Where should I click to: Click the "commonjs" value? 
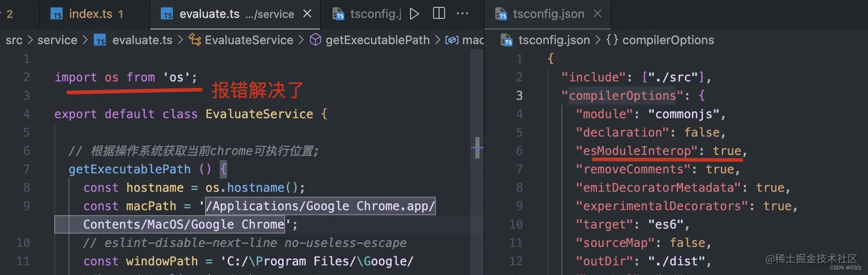coord(684,114)
